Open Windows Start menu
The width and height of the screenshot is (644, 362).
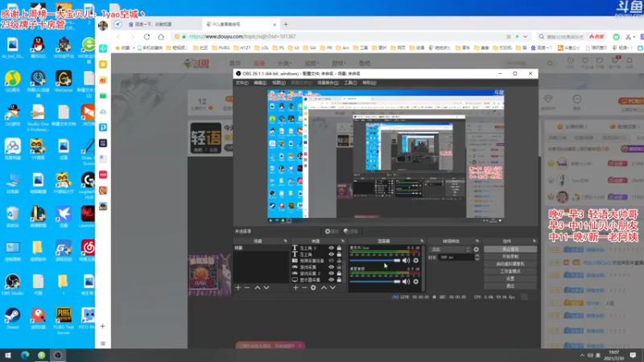pyautogui.click(x=8, y=355)
